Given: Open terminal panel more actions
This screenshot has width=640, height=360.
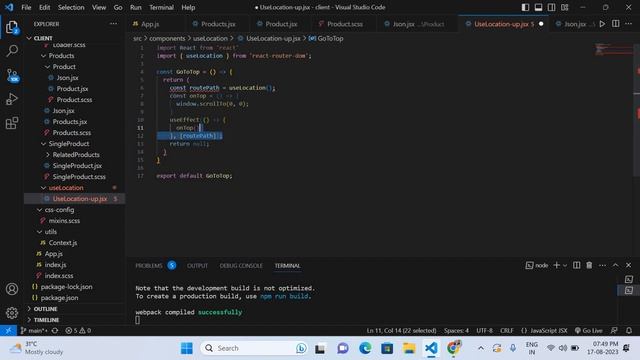Looking at the screenshot, I should pos(602,265).
